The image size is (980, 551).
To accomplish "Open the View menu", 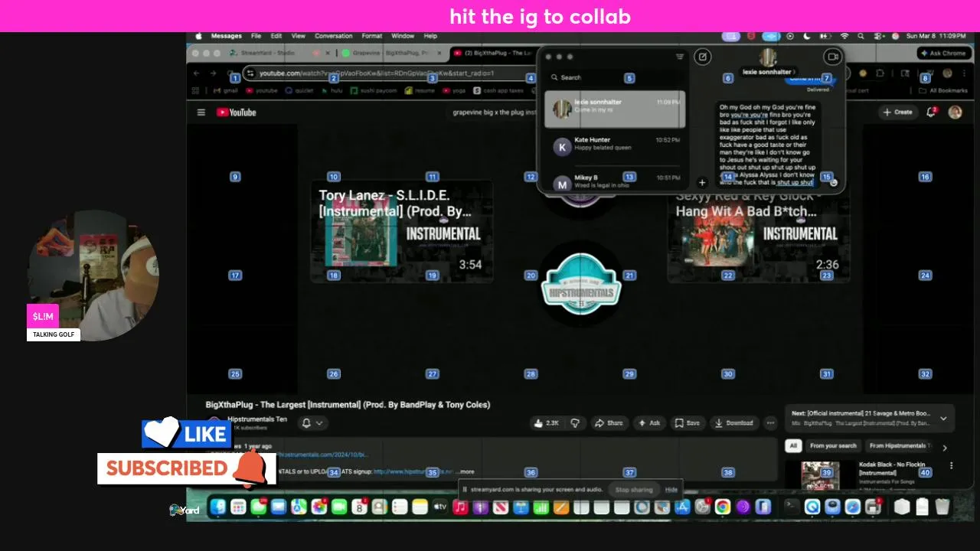I will (298, 36).
